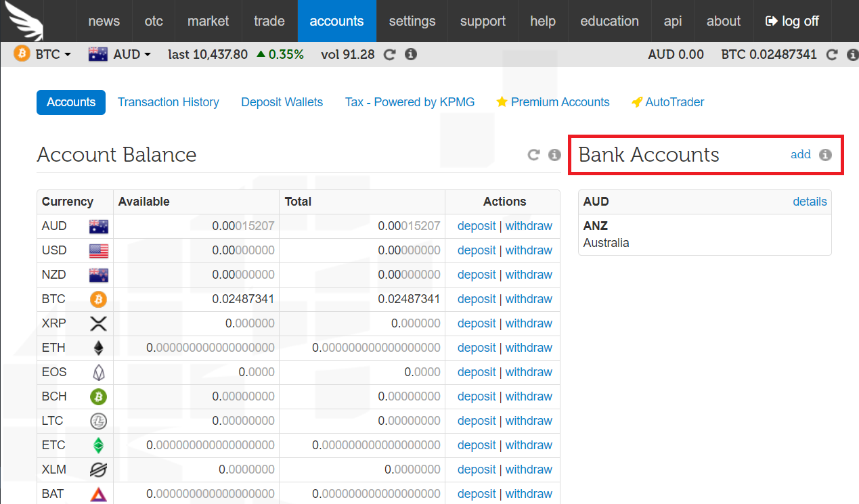Screen dimensions: 859x504
Task: Refresh the Account Balance panel
Action: click(533, 154)
